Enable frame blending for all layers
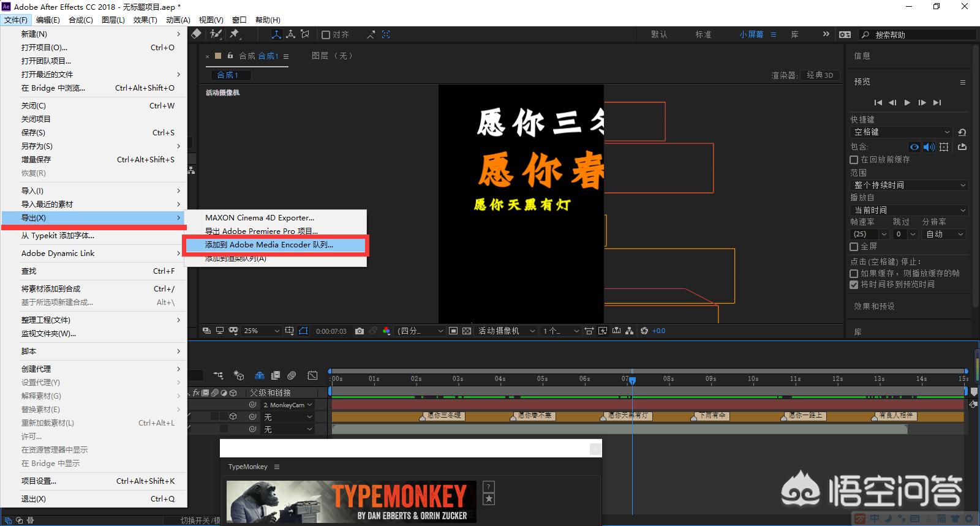980x526 pixels. 276,375
